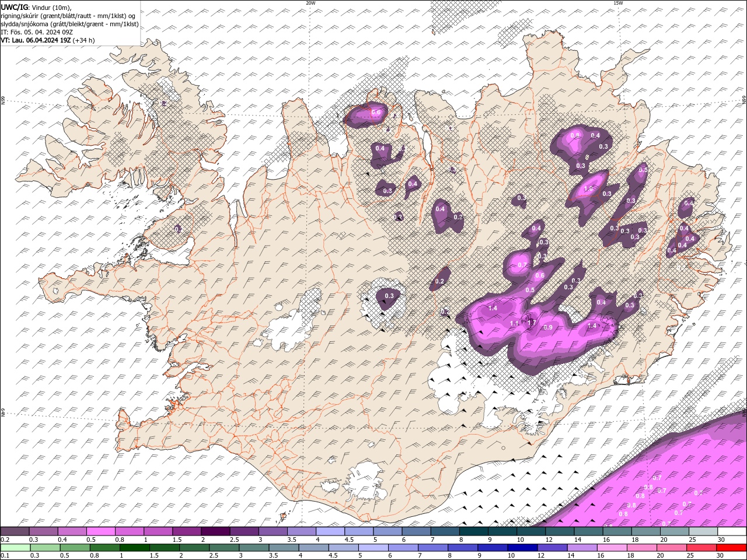
Task: Pick rain legend swatch between 0.5 and 0.8
Action: coord(75,548)
